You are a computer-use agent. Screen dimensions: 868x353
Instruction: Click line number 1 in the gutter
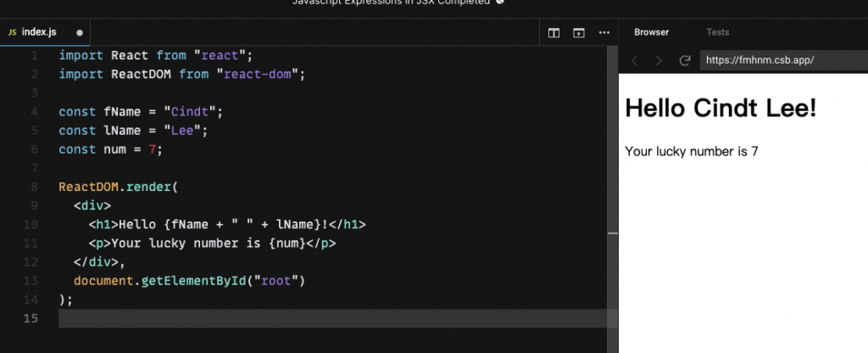point(34,55)
